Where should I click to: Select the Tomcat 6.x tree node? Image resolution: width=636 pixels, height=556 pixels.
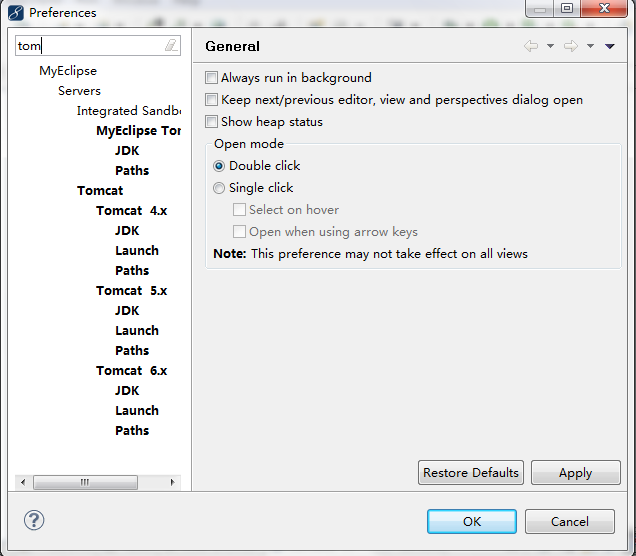pyautogui.click(x=131, y=370)
